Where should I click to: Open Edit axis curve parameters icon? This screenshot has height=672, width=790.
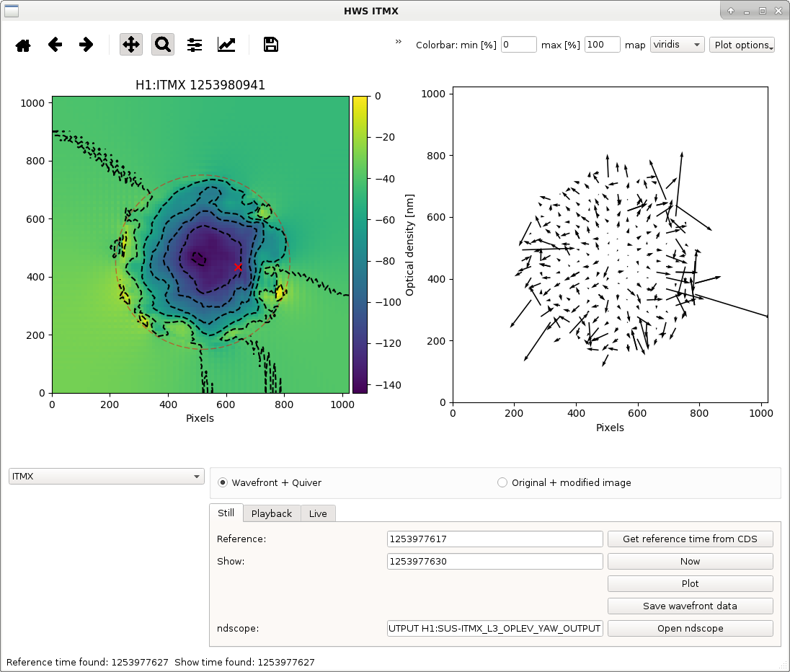226,45
